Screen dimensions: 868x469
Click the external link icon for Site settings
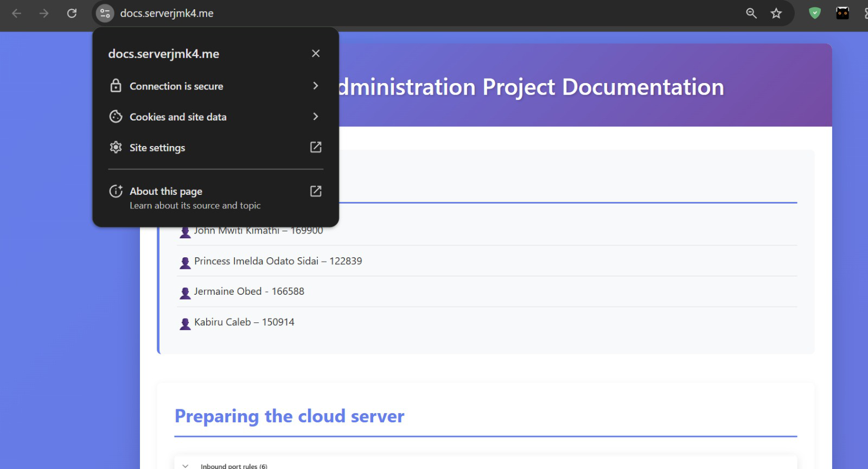[316, 147]
